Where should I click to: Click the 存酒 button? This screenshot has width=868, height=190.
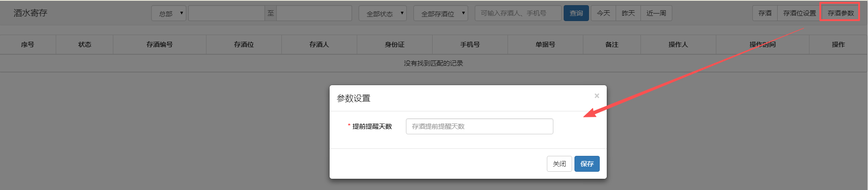[x=765, y=13]
